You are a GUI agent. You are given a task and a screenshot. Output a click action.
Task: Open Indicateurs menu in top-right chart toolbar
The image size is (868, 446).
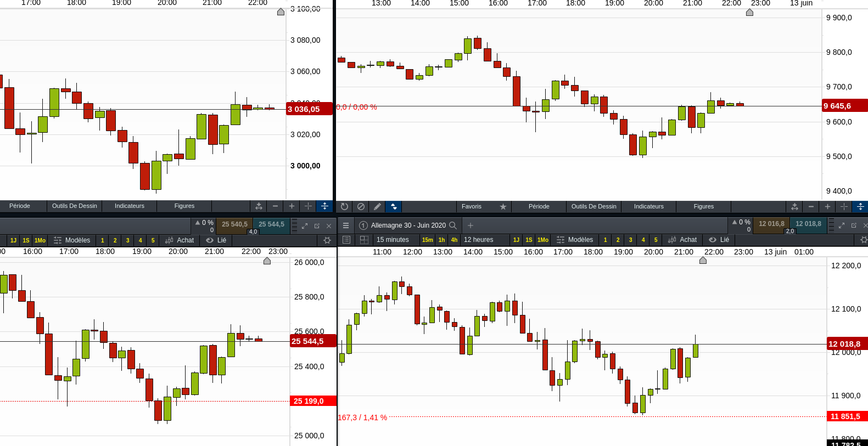click(649, 207)
